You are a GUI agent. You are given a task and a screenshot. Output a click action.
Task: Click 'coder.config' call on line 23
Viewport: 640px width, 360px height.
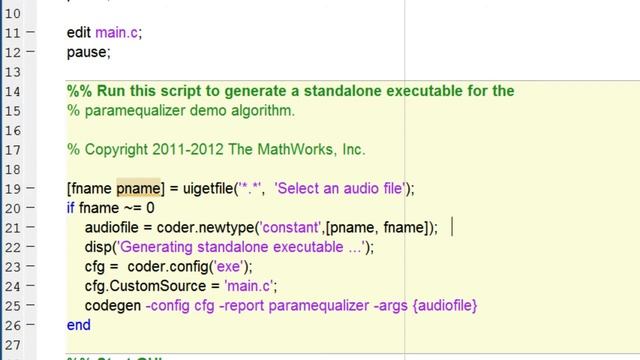coord(168,267)
